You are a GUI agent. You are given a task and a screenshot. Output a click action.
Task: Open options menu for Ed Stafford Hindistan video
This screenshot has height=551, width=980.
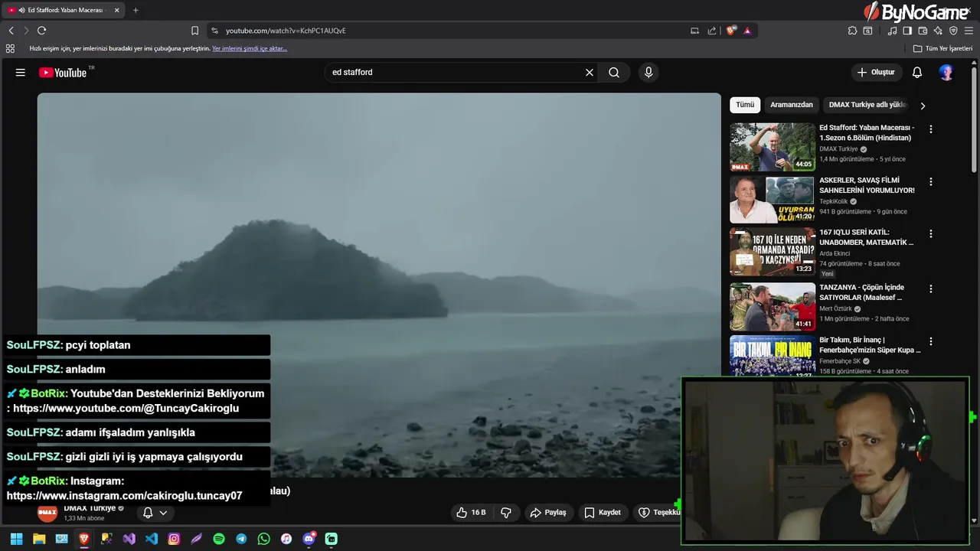[x=931, y=130]
